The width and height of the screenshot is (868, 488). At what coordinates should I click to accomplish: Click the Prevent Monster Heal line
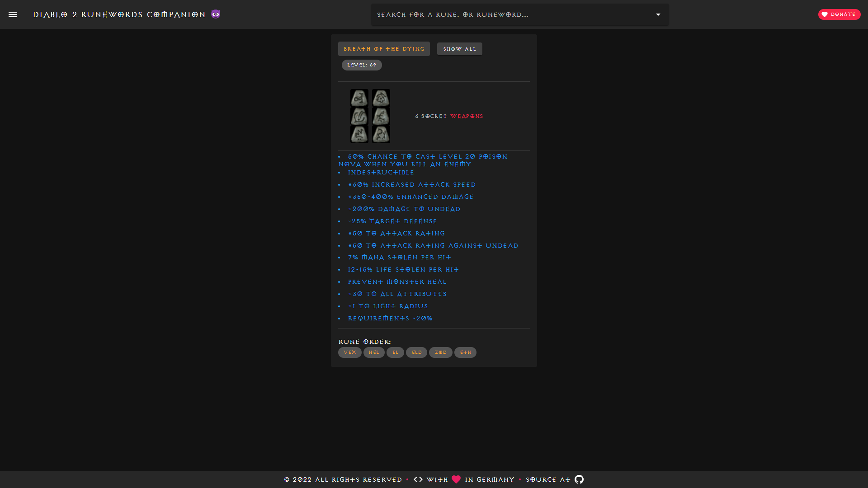[x=397, y=282]
